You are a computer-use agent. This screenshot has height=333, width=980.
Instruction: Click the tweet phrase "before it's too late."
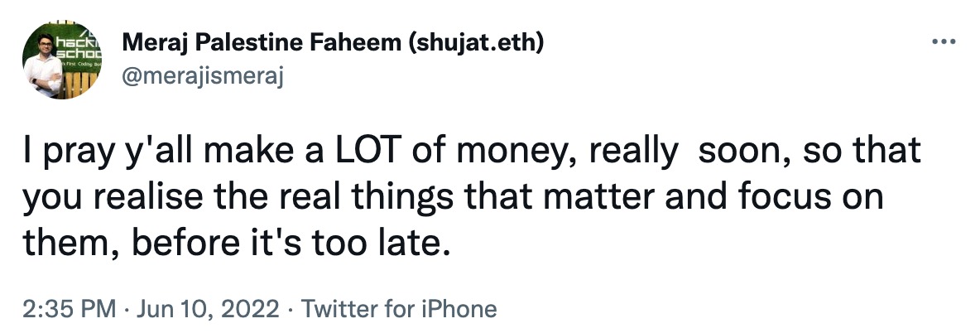pyautogui.click(x=290, y=243)
